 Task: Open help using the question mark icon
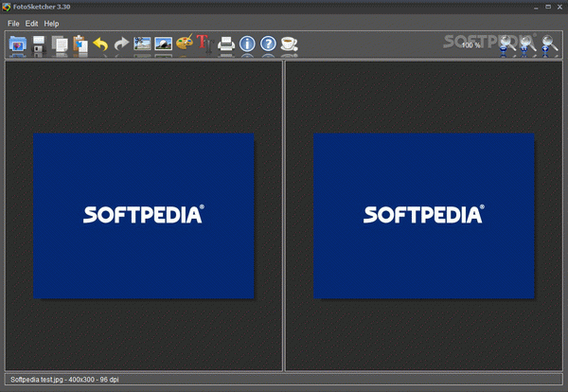click(268, 45)
